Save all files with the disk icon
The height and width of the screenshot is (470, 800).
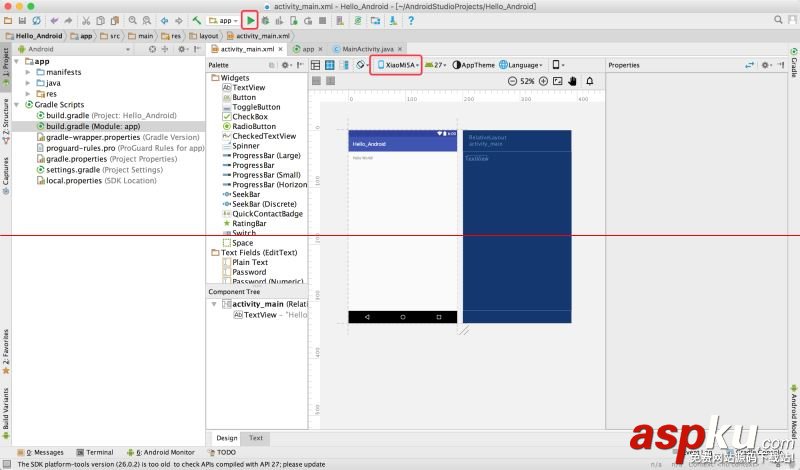(x=22, y=20)
